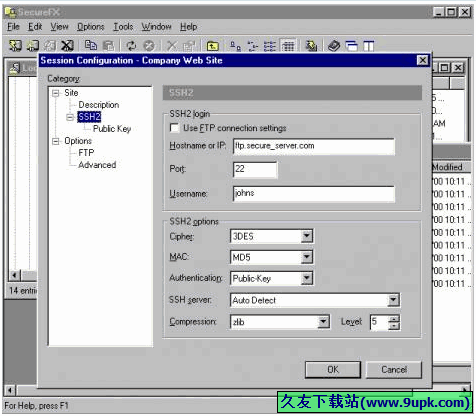Select Site in the Category tree
Screen dimensions: 476x416
pyautogui.click(x=71, y=93)
